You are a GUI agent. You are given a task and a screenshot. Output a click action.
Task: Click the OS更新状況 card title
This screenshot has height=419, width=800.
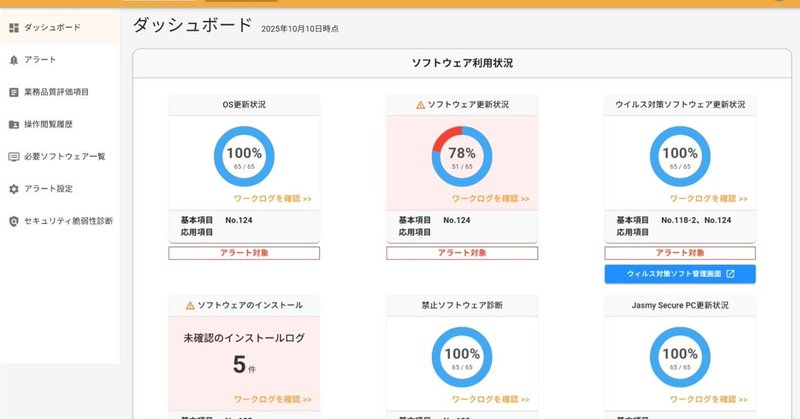tap(244, 105)
